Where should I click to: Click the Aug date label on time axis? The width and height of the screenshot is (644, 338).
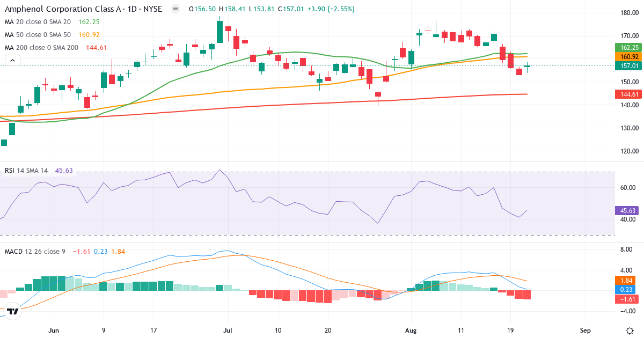click(x=411, y=330)
